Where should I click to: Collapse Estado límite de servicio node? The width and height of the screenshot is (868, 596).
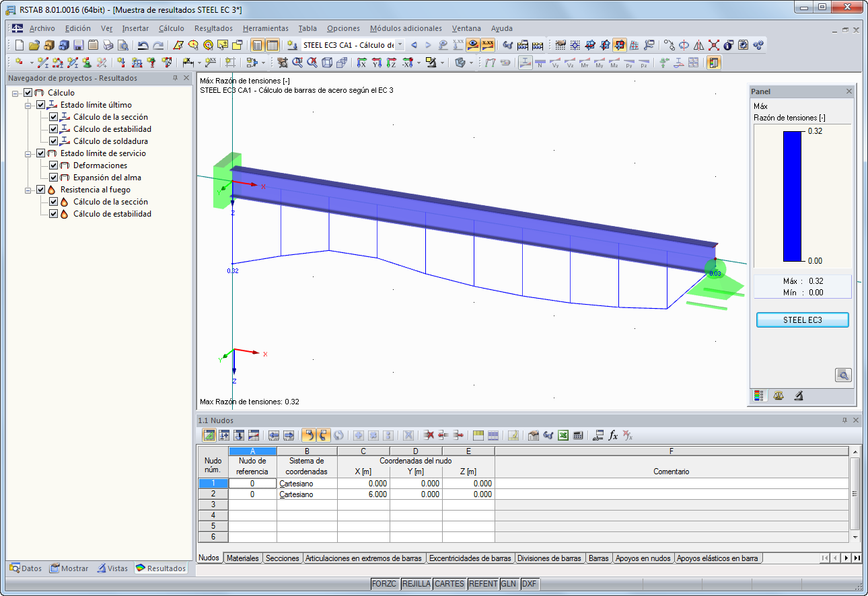pos(28,153)
